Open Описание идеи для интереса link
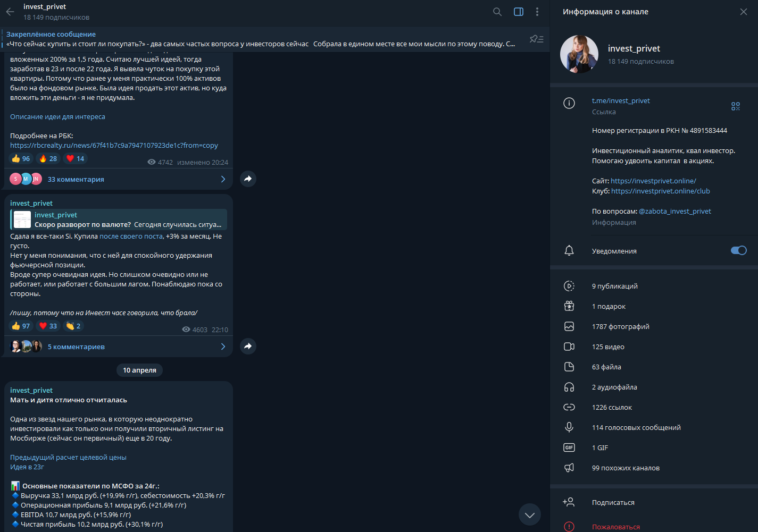Viewport: 758px width, 532px height. click(x=57, y=116)
